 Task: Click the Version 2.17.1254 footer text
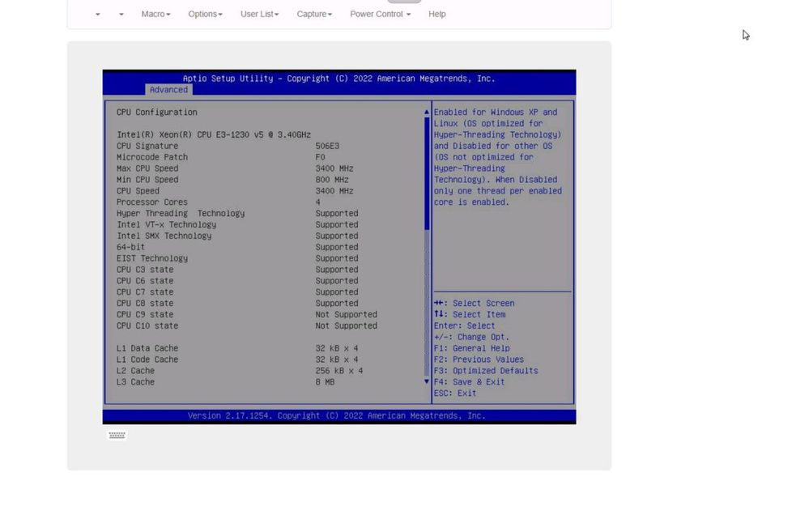(336, 415)
